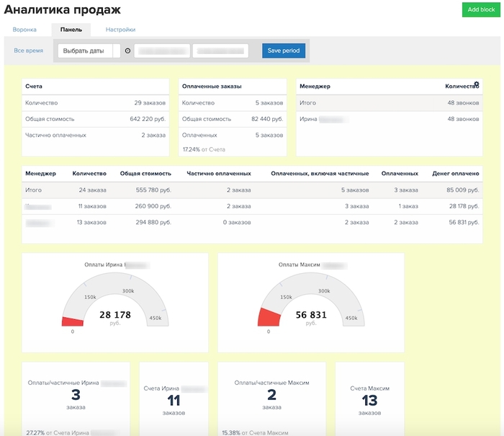
Task: Click the Денег оплачено column header
Action: (454, 174)
